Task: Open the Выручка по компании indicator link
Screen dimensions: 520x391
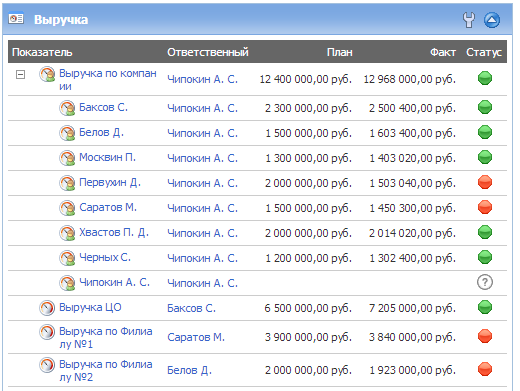Action: (x=108, y=80)
